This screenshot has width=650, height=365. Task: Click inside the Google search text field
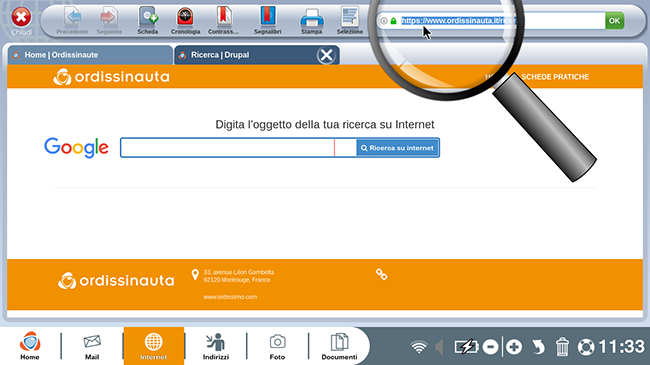238,148
